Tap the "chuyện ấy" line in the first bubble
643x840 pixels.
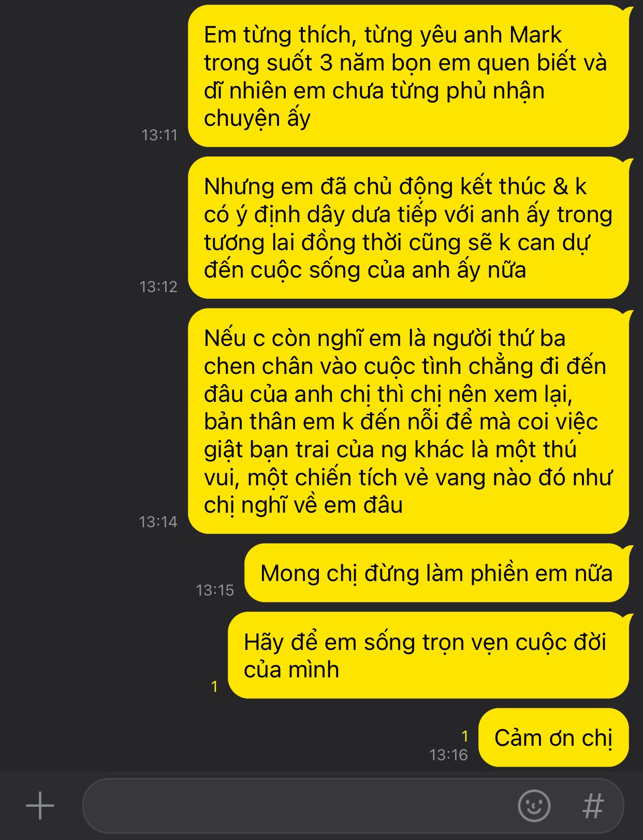pyautogui.click(x=257, y=119)
